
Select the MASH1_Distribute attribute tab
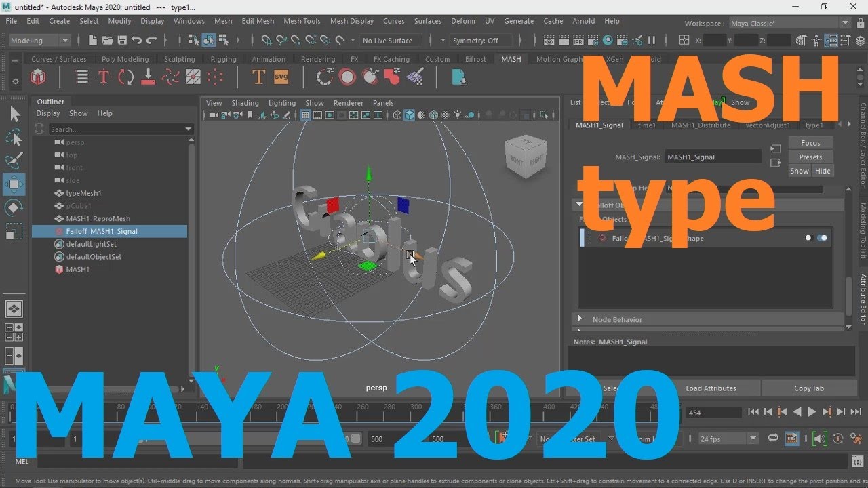pyautogui.click(x=701, y=125)
